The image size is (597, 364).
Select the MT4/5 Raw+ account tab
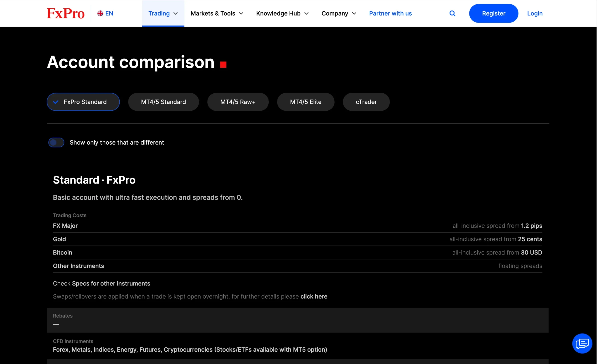pyautogui.click(x=238, y=102)
